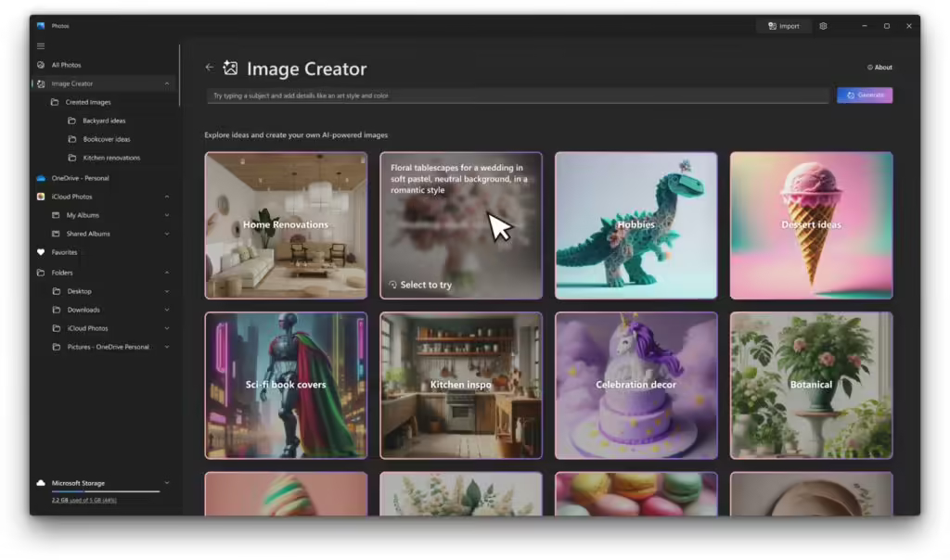Select the Sci-fi book covers thumbnail
The width and height of the screenshot is (950, 560).
[286, 385]
